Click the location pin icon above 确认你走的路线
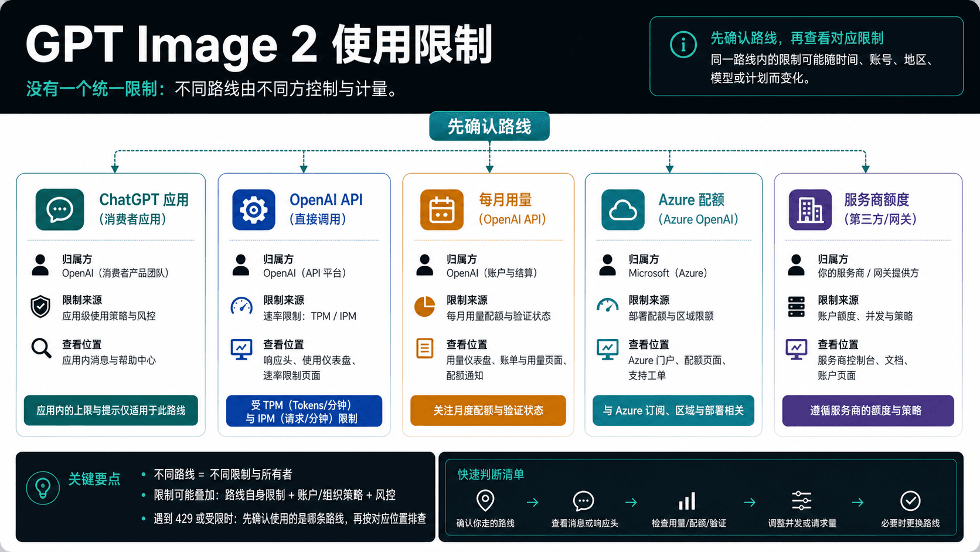Image resolution: width=980 pixels, height=552 pixels. [x=485, y=500]
